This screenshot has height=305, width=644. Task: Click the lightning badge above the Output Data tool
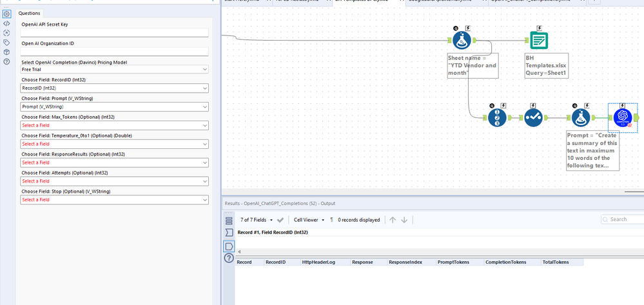539,28
